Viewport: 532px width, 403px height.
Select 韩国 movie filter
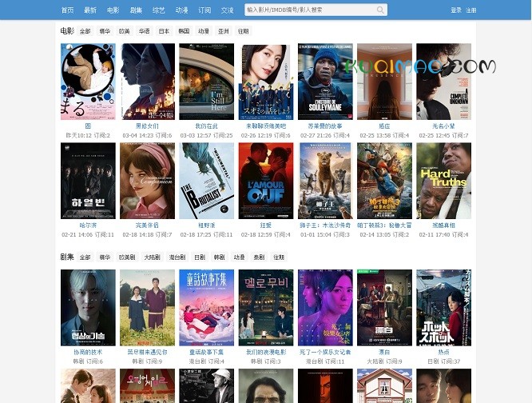(184, 31)
